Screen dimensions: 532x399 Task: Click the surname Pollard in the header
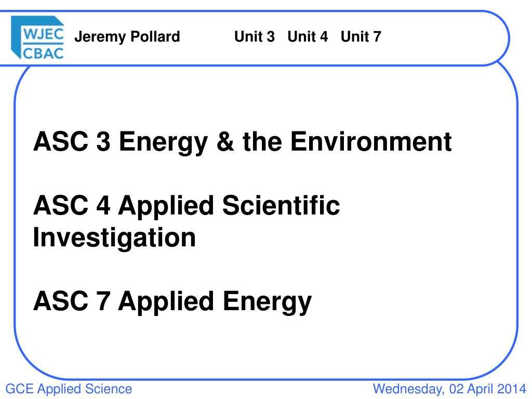(x=155, y=36)
